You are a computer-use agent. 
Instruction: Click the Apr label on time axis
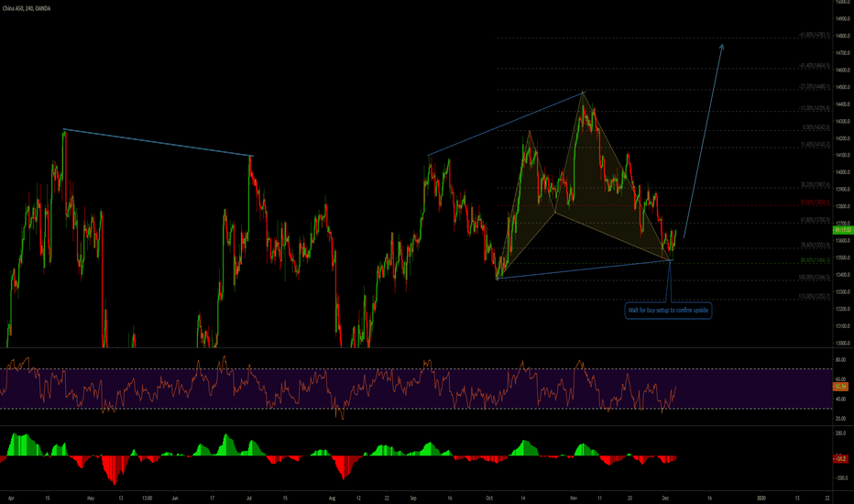(x=11, y=498)
